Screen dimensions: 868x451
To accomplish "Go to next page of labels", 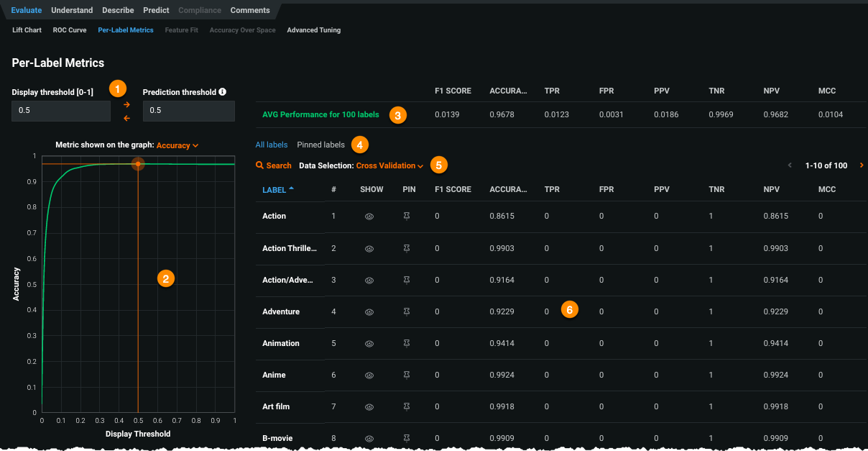I will click(862, 165).
